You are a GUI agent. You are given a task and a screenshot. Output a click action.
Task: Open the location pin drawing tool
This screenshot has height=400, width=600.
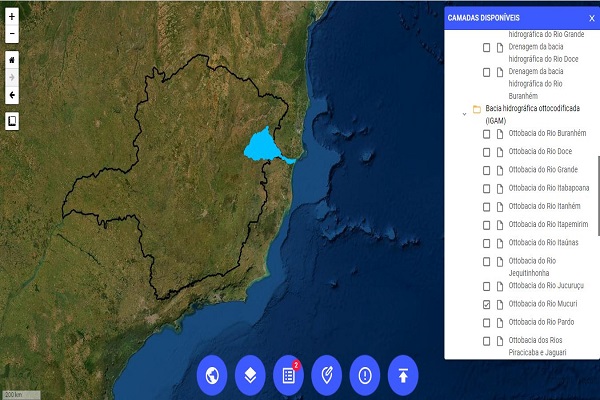tap(327, 376)
